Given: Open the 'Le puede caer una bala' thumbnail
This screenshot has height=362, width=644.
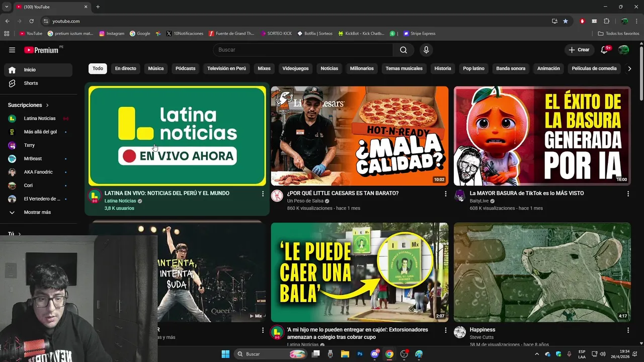Looking at the screenshot, I should [360, 273].
